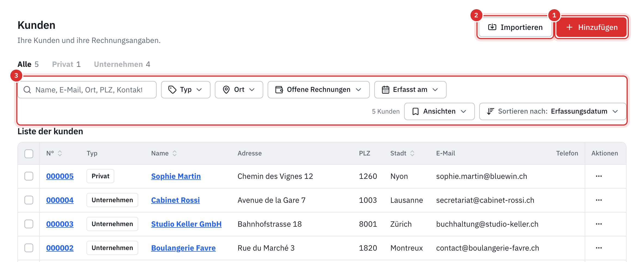Click email secretariat@cabinet-rossi.ch

(x=485, y=200)
